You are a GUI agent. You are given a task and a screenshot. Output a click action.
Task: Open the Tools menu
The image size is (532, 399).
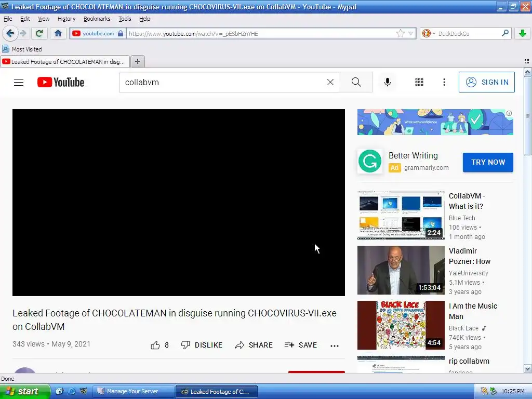pos(125,19)
